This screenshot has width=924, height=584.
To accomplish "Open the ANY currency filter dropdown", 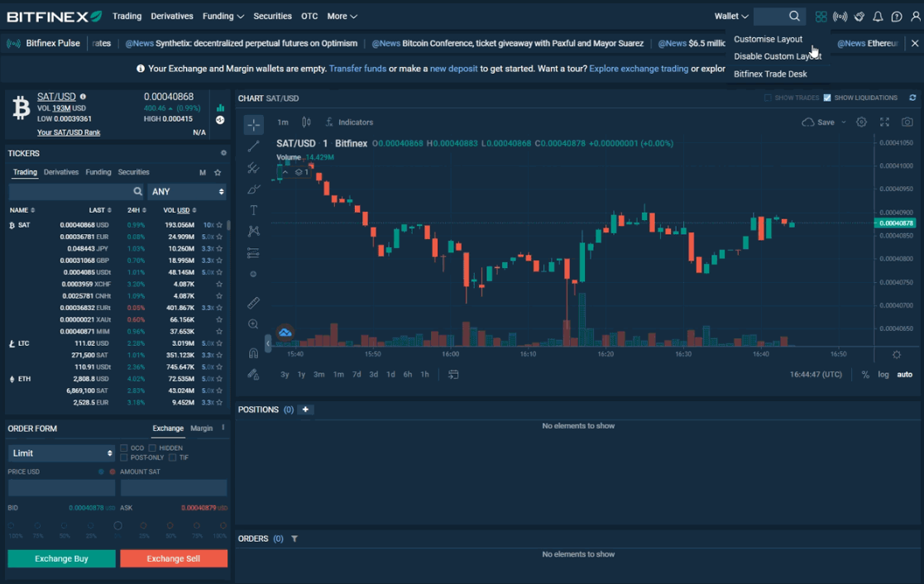I will 187,191.
